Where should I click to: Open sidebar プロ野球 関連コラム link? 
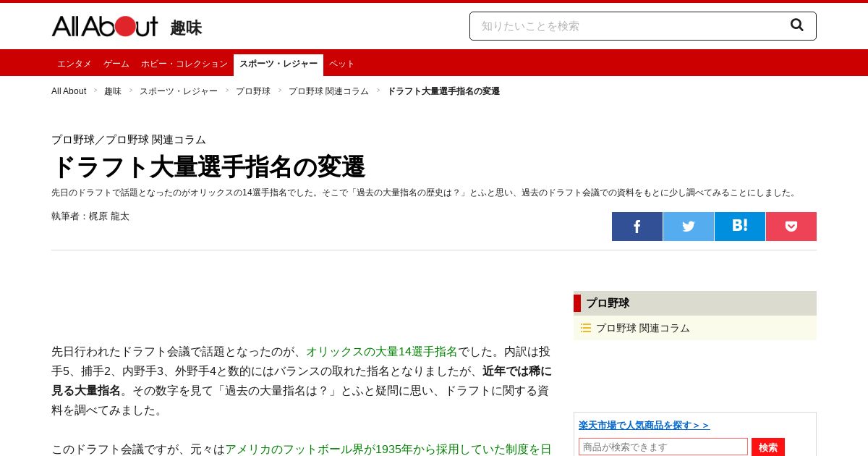pyautogui.click(x=643, y=328)
